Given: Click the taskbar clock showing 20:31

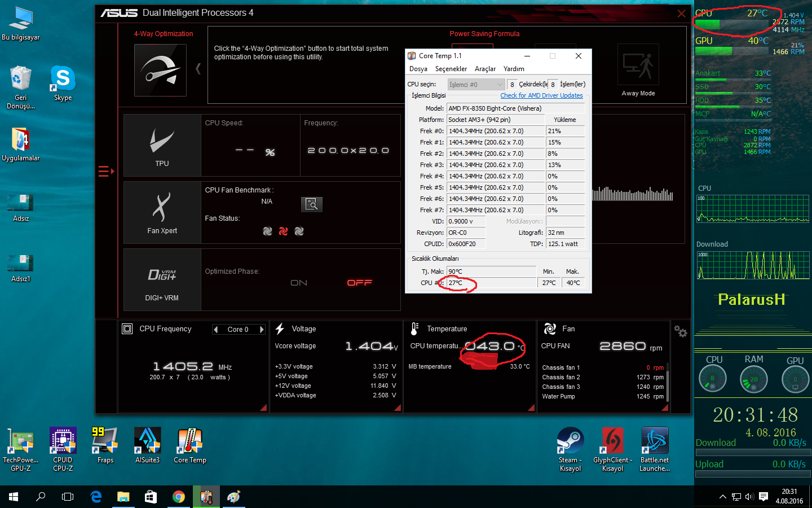Looking at the screenshot, I should tap(789, 496).
